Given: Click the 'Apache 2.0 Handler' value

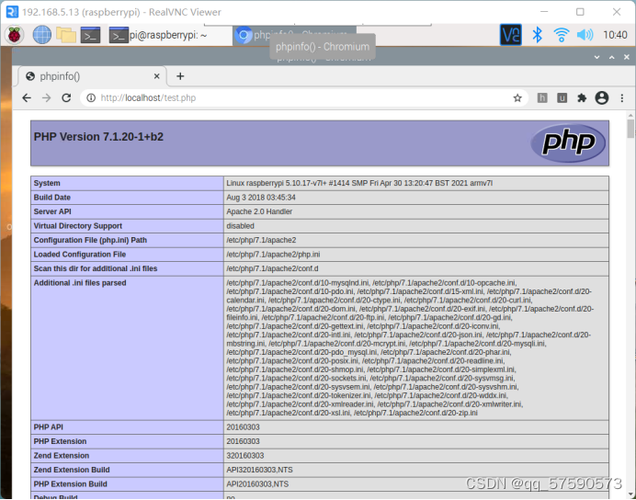Looking at the screenshot, I should click(x=259, y=212).
